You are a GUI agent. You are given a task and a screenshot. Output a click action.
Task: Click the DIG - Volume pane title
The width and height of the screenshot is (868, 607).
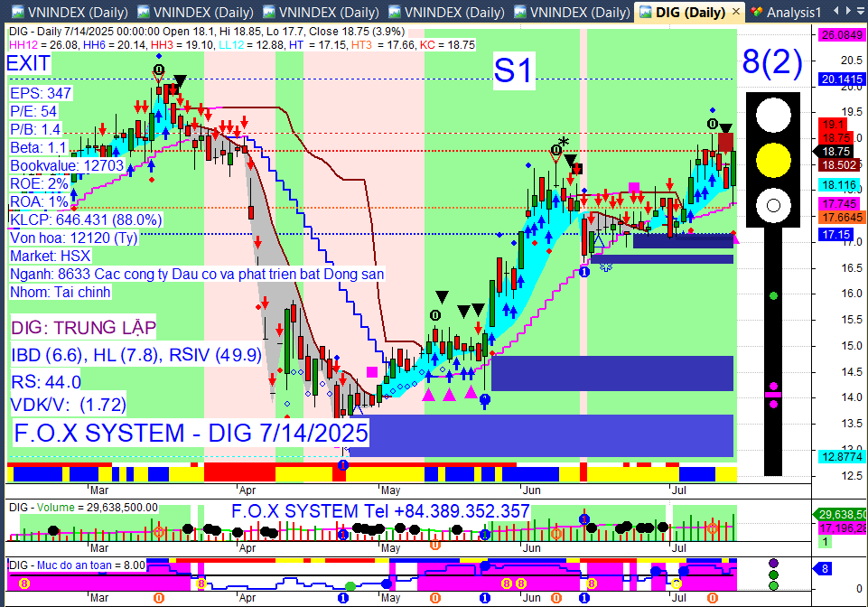83,508
